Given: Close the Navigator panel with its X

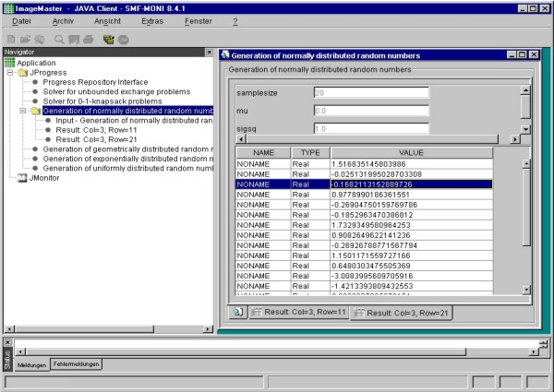Looking at the screenshot, I should click(x=208, y=53).
